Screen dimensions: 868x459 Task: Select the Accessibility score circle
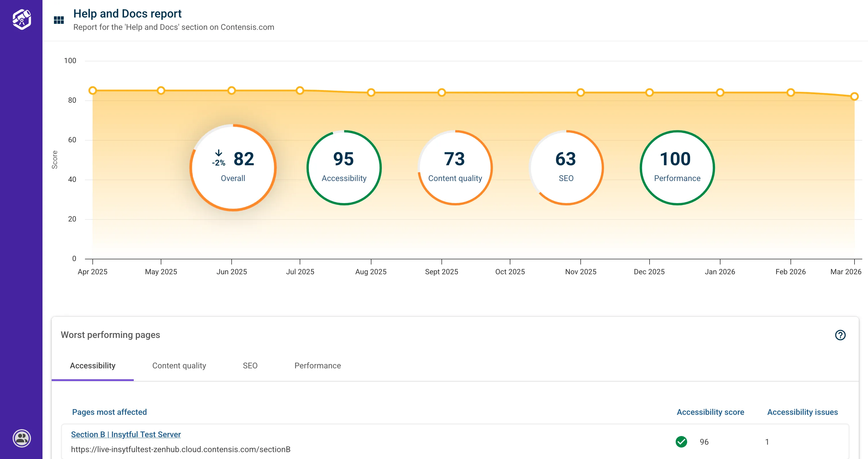click(344, 167)
